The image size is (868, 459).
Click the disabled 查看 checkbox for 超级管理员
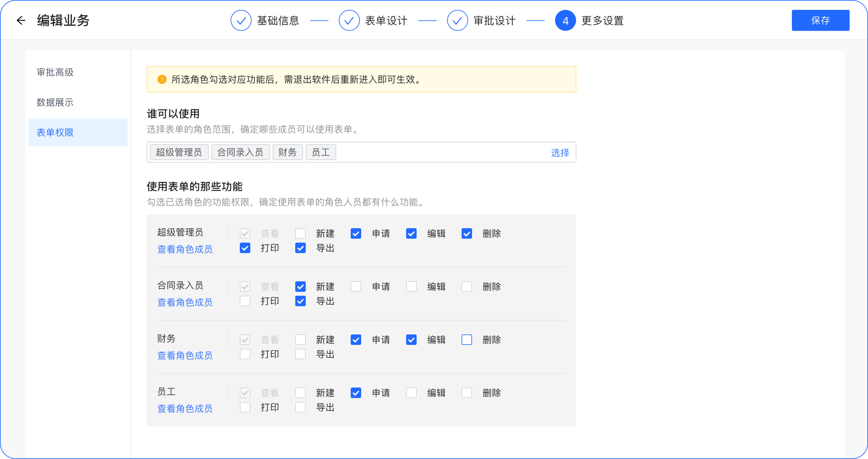coord(245,233)
